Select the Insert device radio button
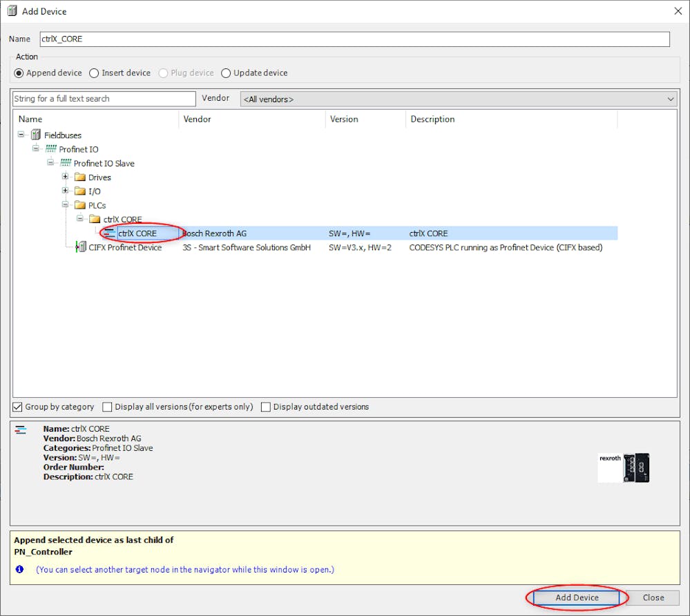 pos(94,73)
